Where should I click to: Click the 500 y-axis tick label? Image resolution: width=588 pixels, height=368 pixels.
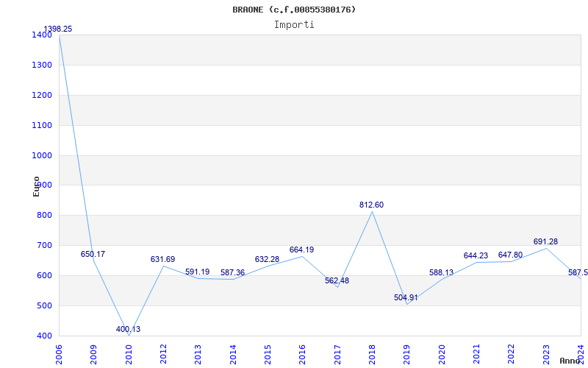pos(45,305)
